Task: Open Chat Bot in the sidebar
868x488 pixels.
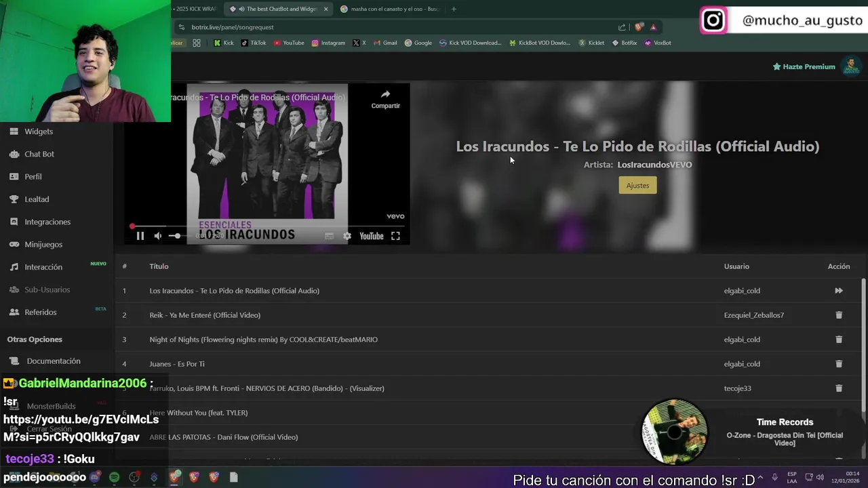Action: pyautogui.click(x=39, y=154)
